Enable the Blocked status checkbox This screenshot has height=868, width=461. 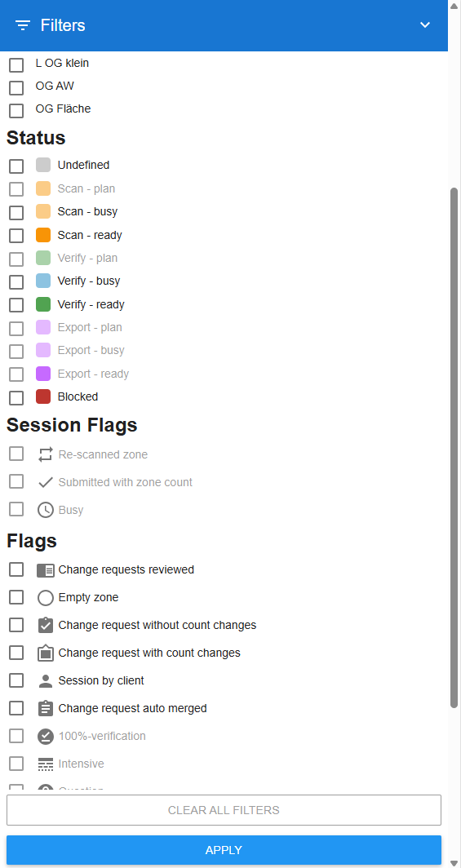[x=16, y=397]
